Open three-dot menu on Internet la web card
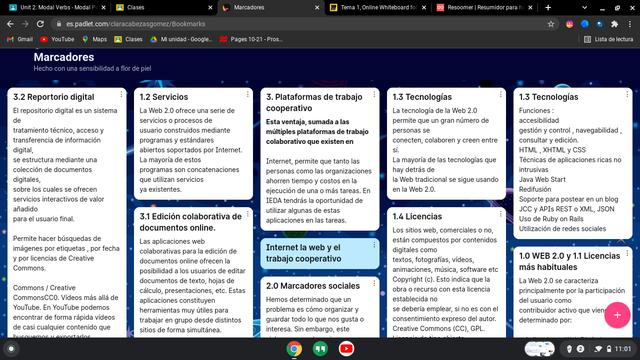 [x=374, y=245]
